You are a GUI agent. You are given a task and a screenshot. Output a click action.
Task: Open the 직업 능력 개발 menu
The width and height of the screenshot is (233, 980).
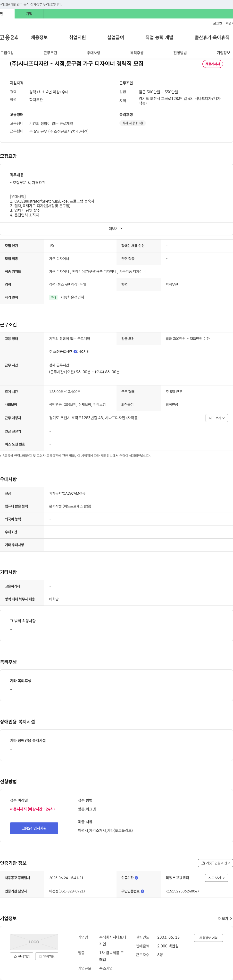click(159, 37)
